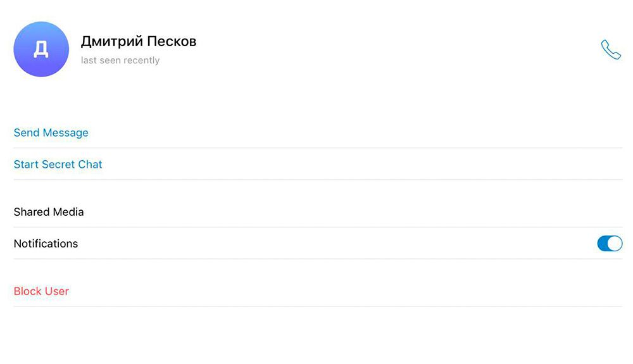Start a voice call with Дмитрий Песков
This screenshot has height=364, width=633.
[x=610, y=49]
